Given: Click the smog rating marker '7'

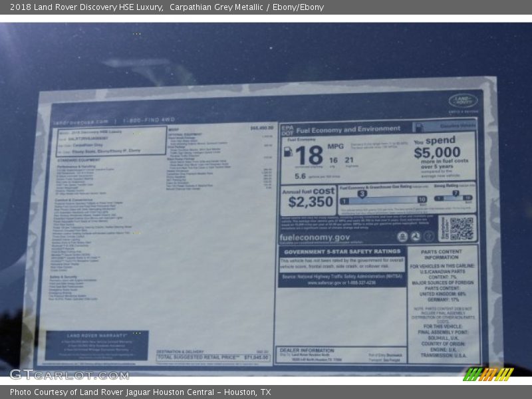Looking at the screenshot, I should coord(456,193).
